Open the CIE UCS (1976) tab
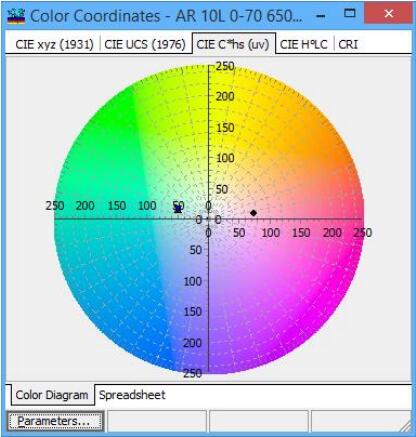 (145, 44)
